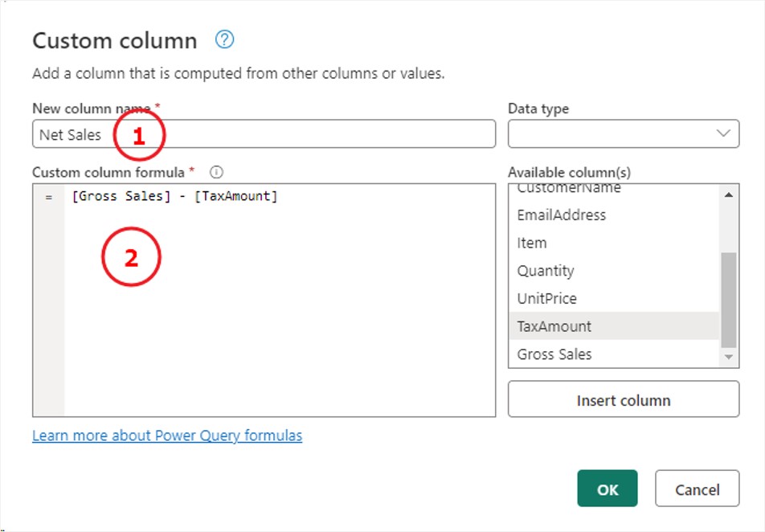This screenshot has width=765, height=532.
Task: Open the Data type dropdown
Action: pyautogui.click(x=623, y=134)
